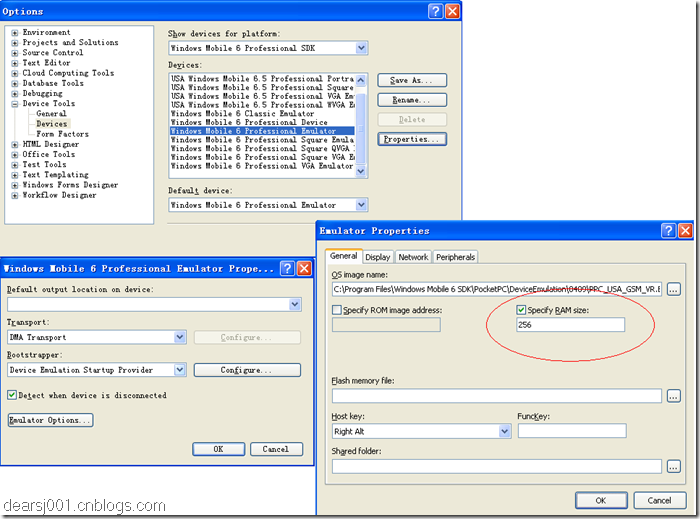Close the Emulator Properties dialog with X
This screenshot has width=700, height=519.
685,230
